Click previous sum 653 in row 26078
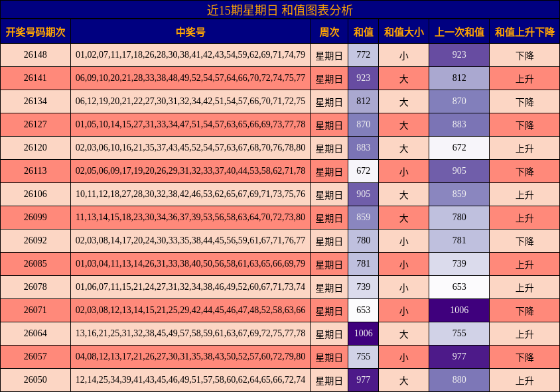 459,287
